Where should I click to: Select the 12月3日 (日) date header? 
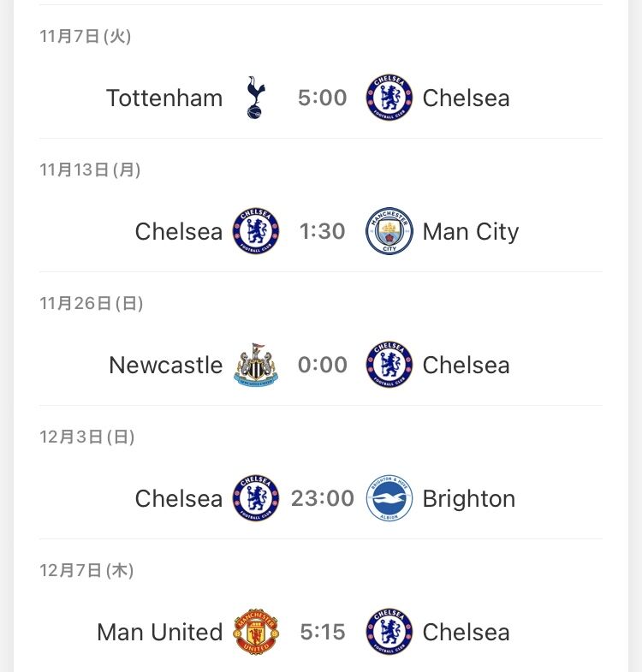tap(87, 437)
